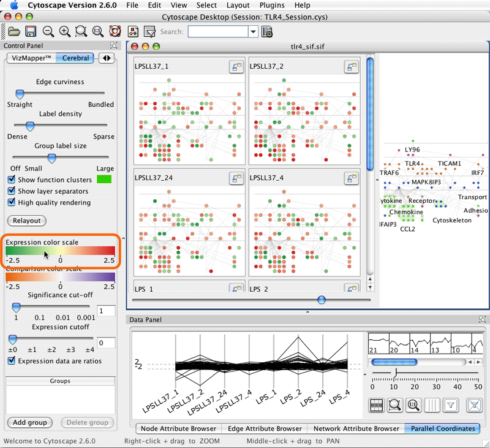
Task: Click the Significance cut-off slider handle
Action: point(16,307)
